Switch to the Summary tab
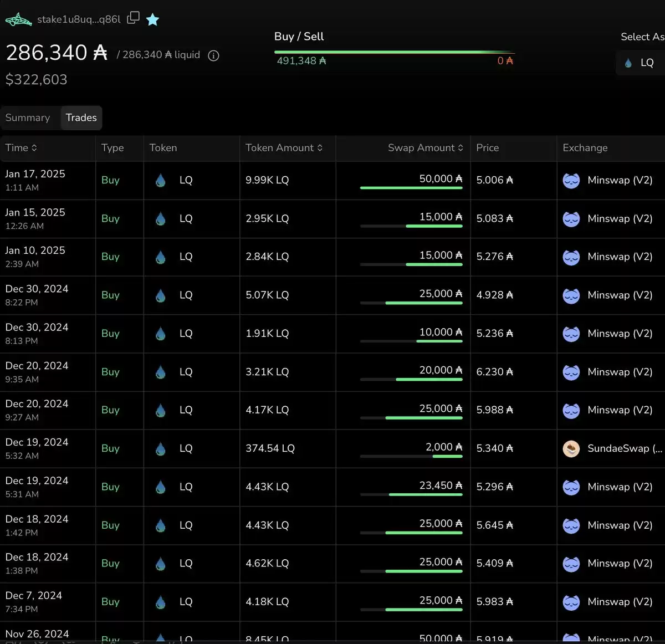665x644 pixels. [28, 117]
